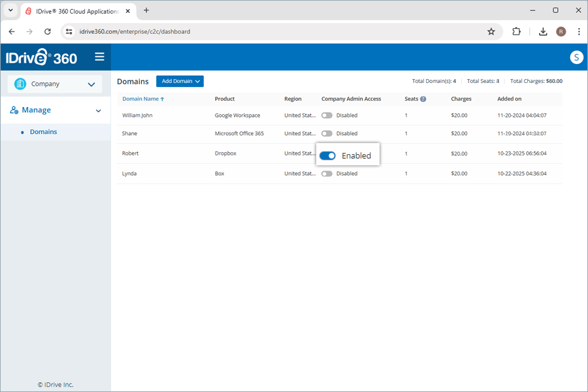This screenshot has width=588, height=392.
Task: Bookmark this page with star icon
Action: pyautogui.click(x=491, y=31)
